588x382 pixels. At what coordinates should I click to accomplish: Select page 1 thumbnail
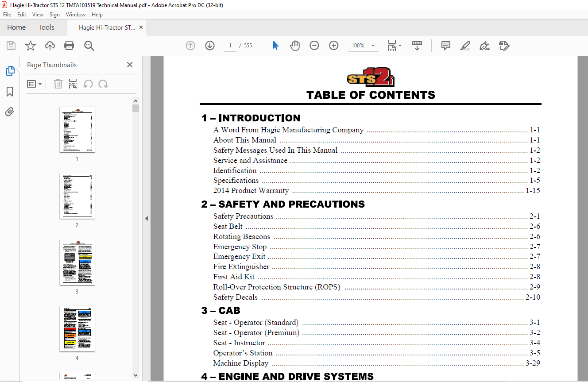tap(77, 130)
